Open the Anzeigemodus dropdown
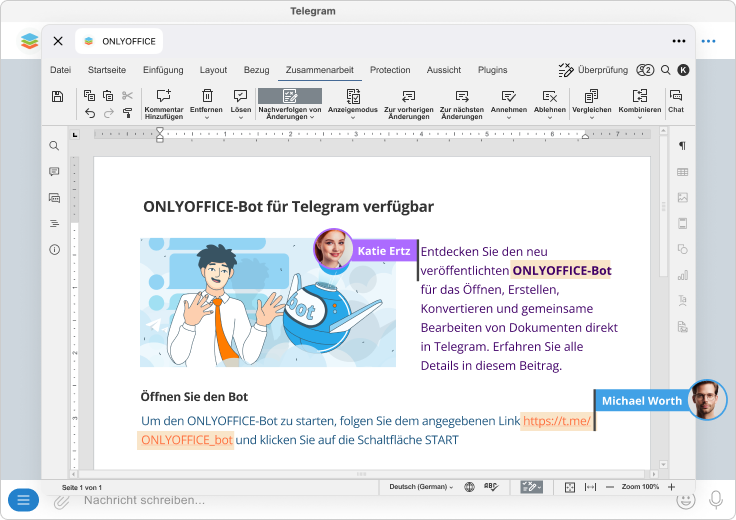 pos(353,118)
